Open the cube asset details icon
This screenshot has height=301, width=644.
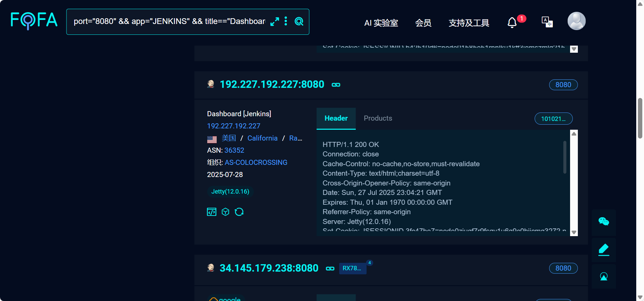(x=225, y=212)
